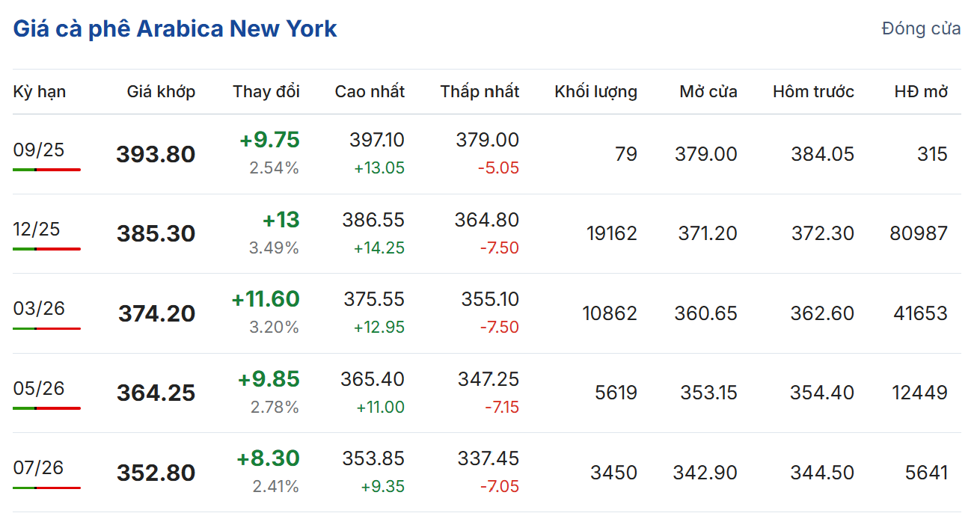
Task: Click the 5641 open interest value
Action: 925,473
